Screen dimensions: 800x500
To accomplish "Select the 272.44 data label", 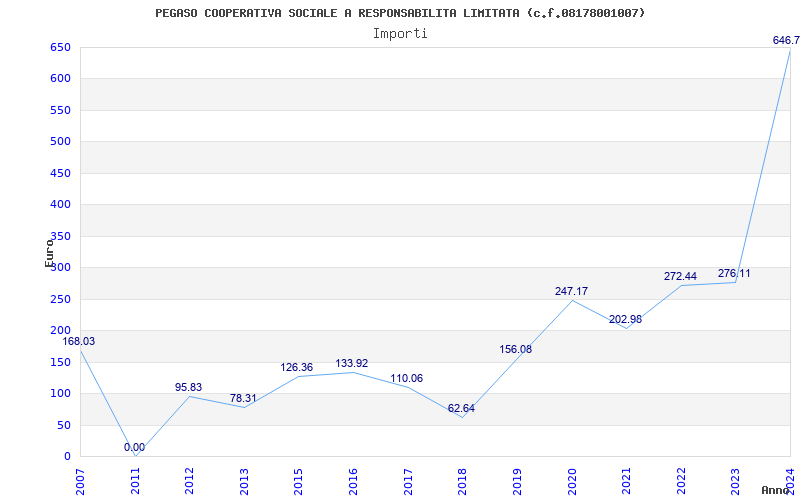I will click(680, 277).
